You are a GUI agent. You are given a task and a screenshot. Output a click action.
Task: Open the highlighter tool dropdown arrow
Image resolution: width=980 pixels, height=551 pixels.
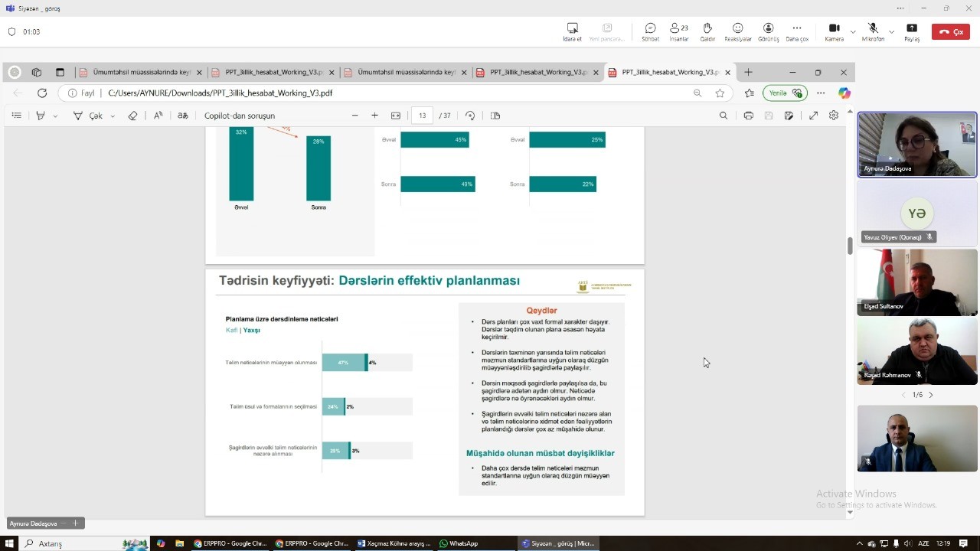point(55,116)
